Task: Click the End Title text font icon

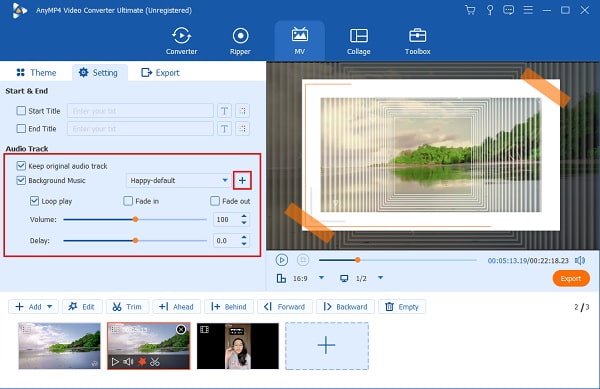Action: coord(224,129)
